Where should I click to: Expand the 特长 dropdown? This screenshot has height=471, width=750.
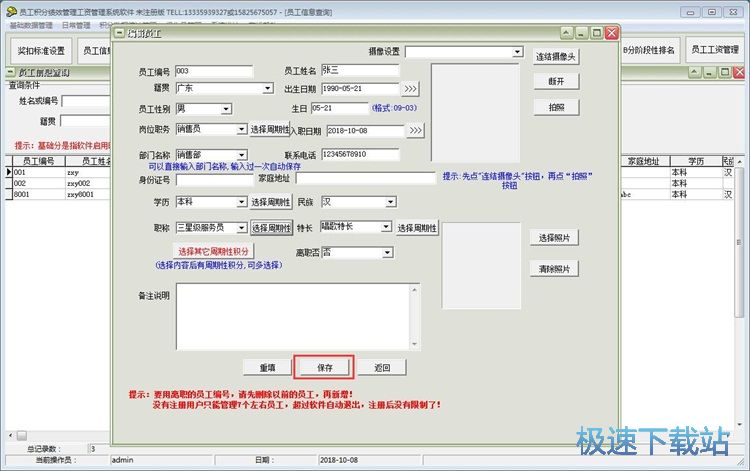tap(386, 227)
